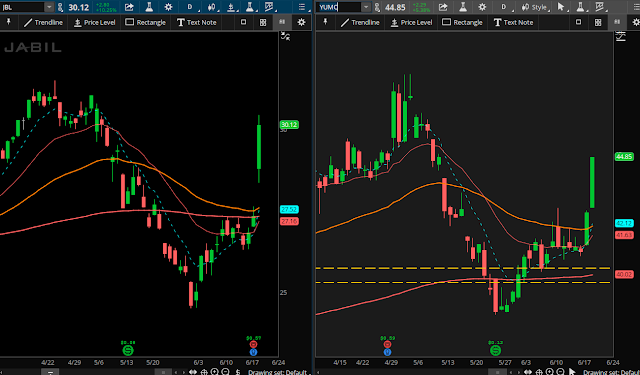Image resolution: width=640 pixels, height=375 pixels.
Task: Click zoom-in magnifier below YUMC chart
Action: [x=549, y=372]
